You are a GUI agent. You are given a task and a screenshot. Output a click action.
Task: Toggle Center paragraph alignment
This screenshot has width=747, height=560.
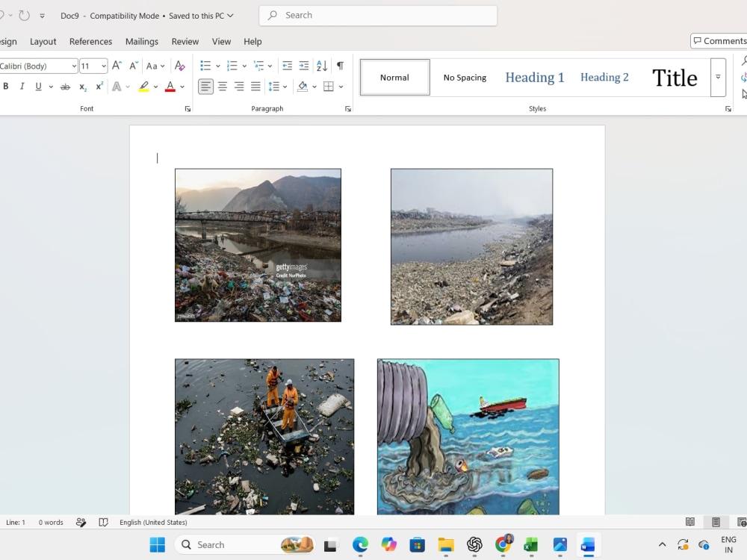pyautogui.click(x=223, y=87)
